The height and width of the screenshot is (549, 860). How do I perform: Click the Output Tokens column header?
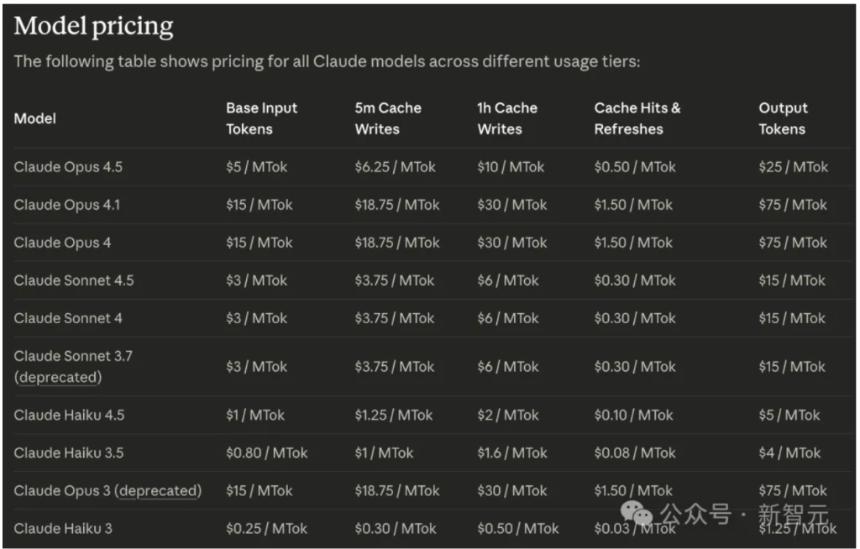click(x=783, y=118)
